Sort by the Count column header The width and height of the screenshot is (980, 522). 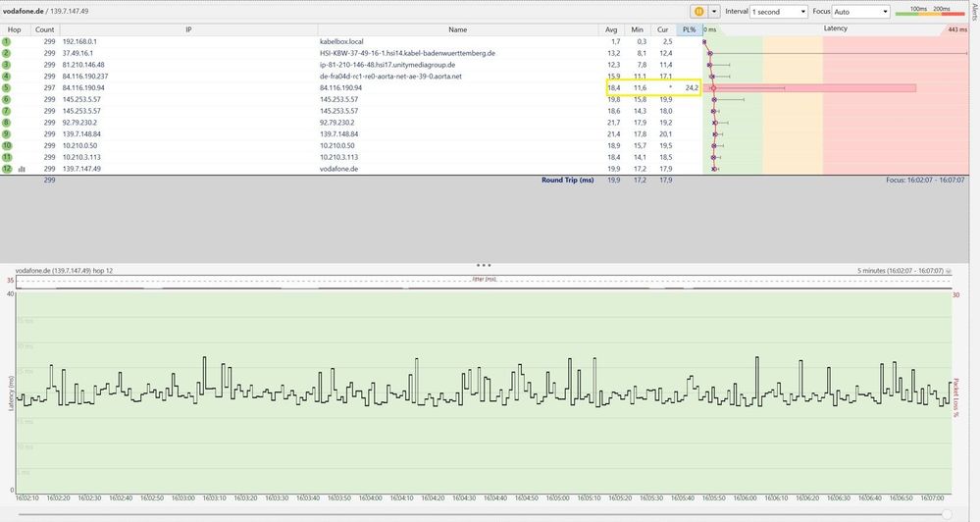[44, 29]
